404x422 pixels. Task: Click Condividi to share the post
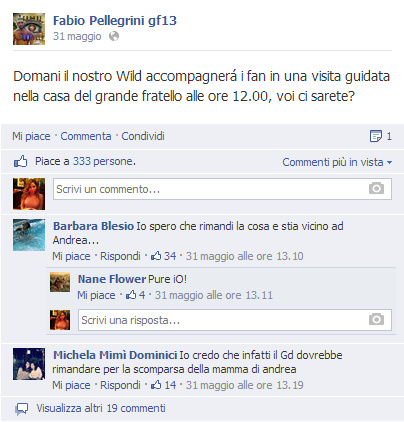click(143, 136)
